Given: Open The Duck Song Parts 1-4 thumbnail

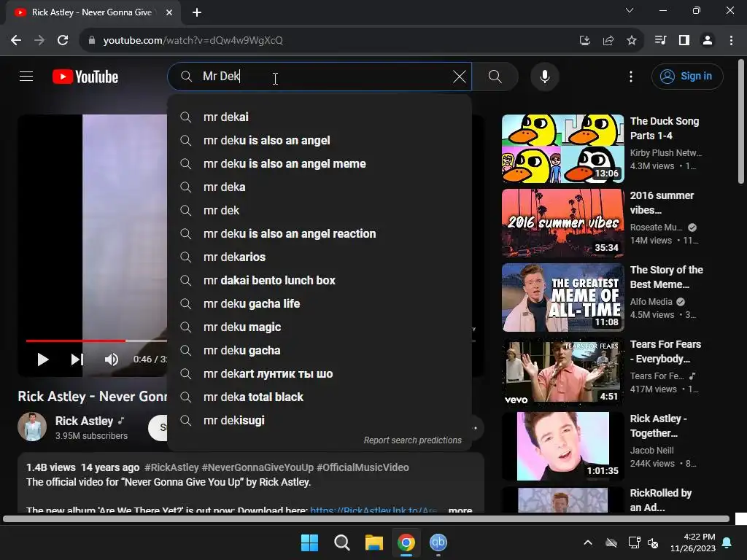Looking at the screenshot, I should (562, 149).
